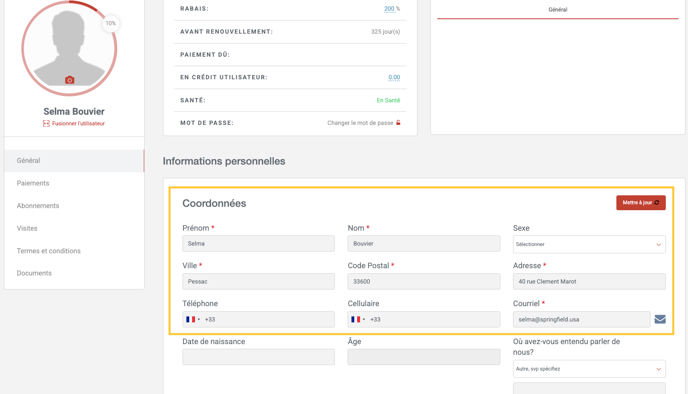Click the profile completion 10% badge

point(111,23)
